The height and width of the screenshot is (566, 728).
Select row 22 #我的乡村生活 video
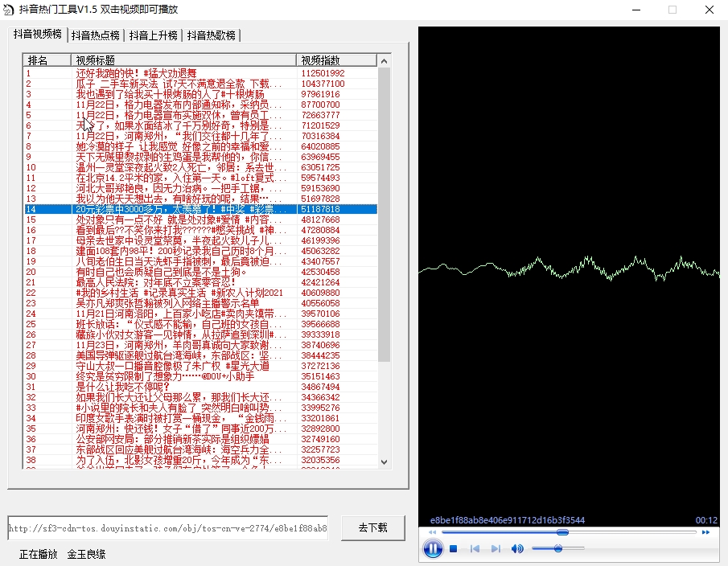[200, 293]
